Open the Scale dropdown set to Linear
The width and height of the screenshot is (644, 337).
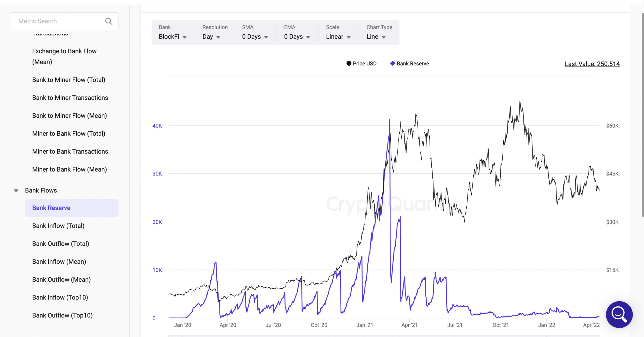click(338, 37)
